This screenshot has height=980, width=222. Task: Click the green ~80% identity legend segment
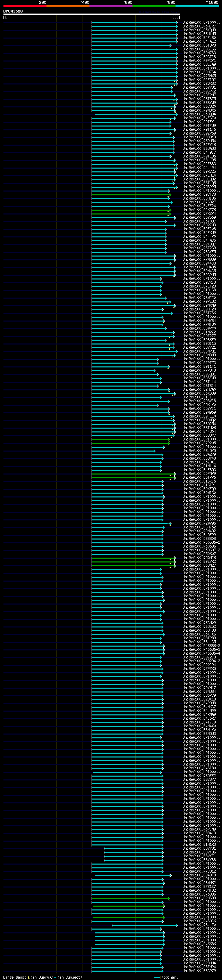(x=154, y=6)
